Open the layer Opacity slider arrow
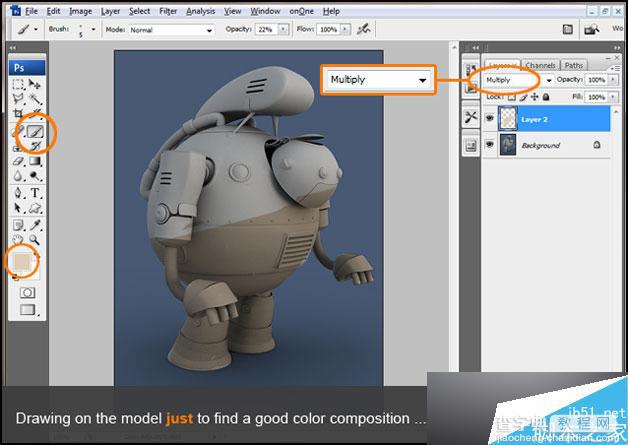 pyautogui.click(x=613, y=80)
